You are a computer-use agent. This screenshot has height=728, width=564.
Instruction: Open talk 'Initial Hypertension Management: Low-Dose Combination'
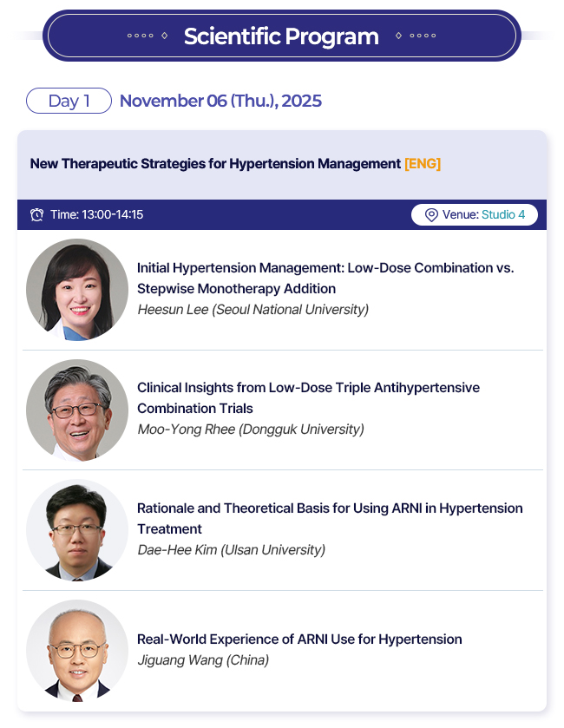tap(325, 279)
